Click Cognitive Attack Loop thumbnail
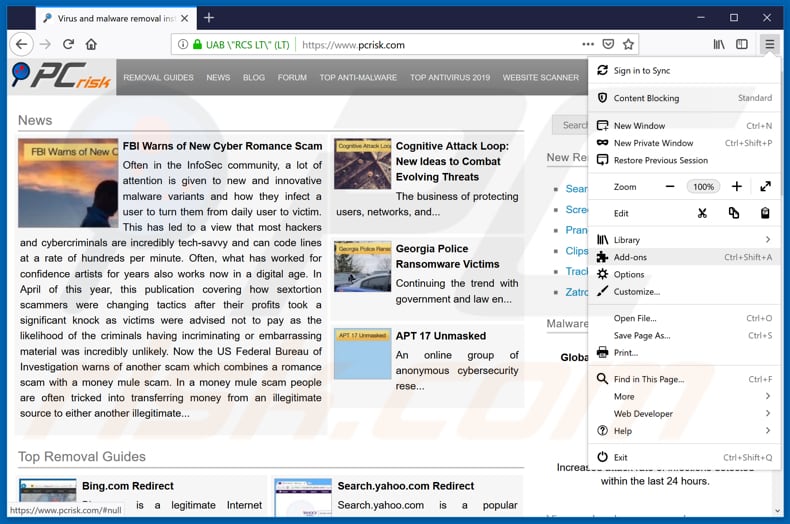Image resolution: width=790 pixels, height=524 pixels. click(x=362, y=164)
